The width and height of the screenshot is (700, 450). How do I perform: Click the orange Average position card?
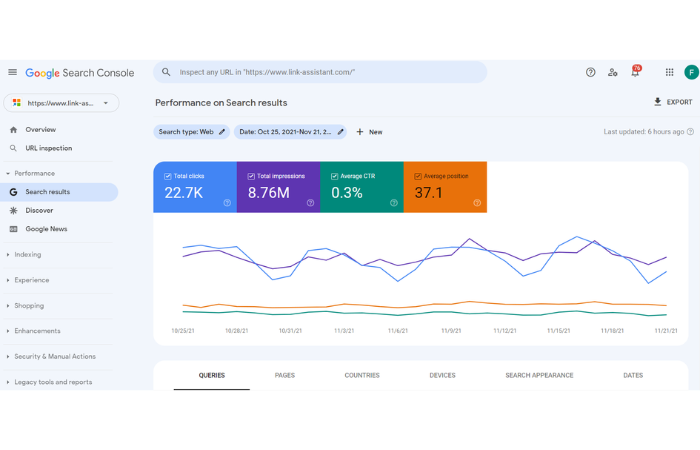point(445,187)
